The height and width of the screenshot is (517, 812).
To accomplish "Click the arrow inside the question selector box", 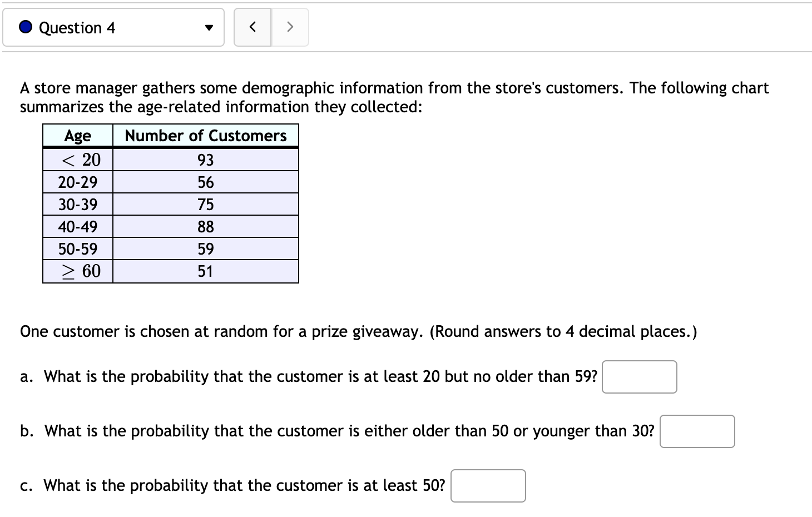I will tap(208, 27).
